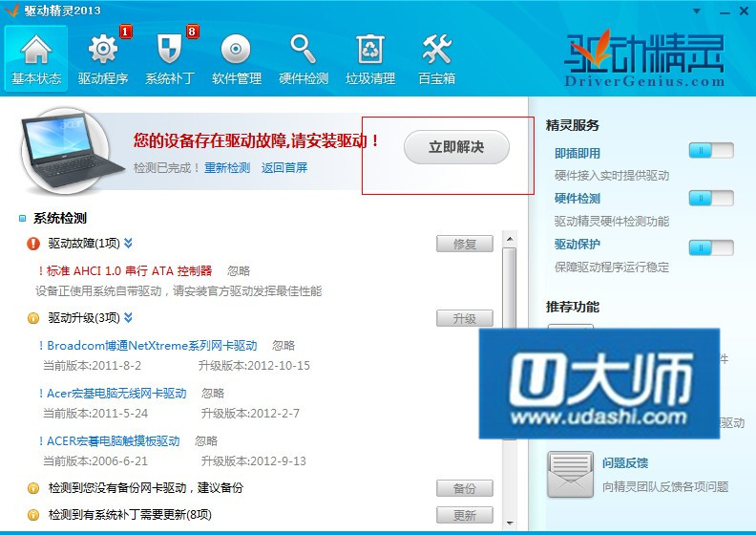Click the 返回首屏 link
The image size is (756, 535).
click(x=284, y=168)
